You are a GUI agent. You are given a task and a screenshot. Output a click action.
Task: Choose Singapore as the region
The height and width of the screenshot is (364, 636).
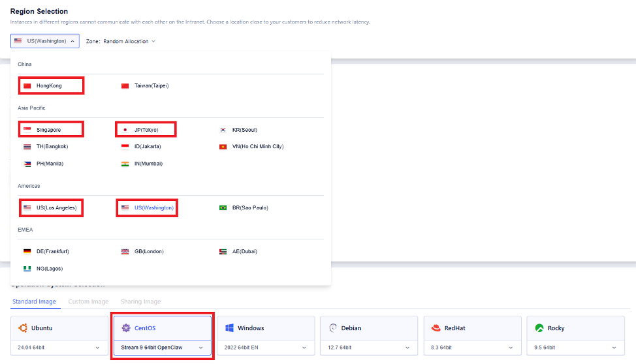click(48, 130)
